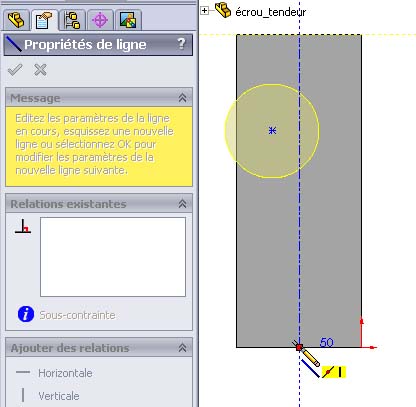Open the DisplayManager appearance tab
The image size is (416, 407).
point(128,20)
